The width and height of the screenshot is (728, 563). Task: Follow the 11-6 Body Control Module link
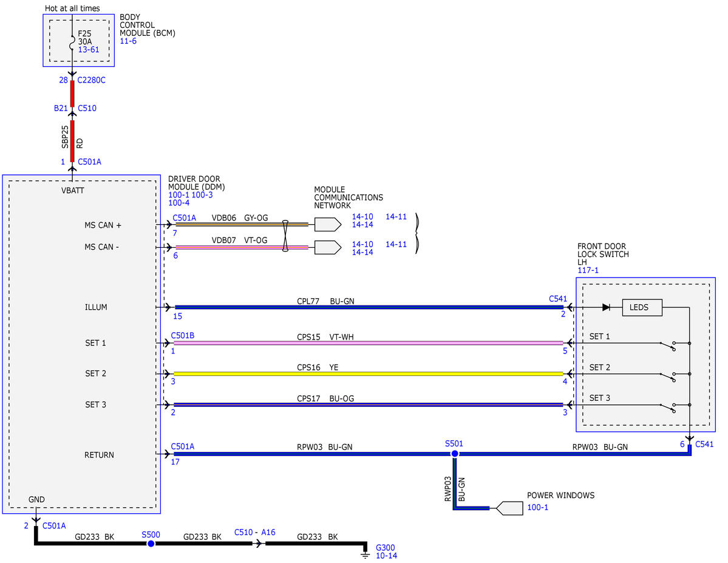tap(128, 41)
